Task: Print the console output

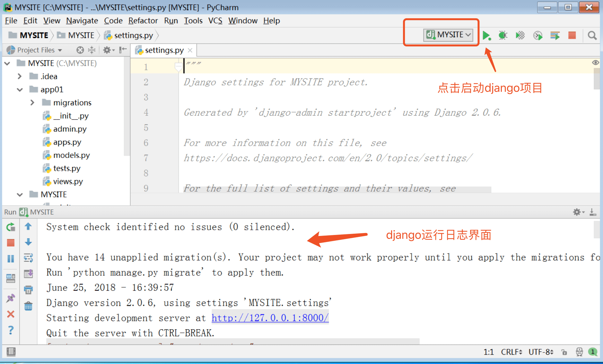Action: [28, 290]
